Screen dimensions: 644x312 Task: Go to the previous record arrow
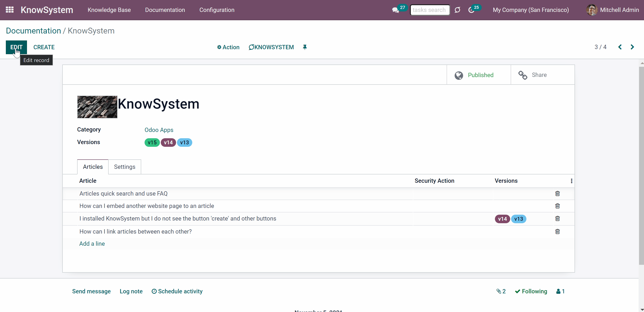pyautogui.click(x=620, y=47)
